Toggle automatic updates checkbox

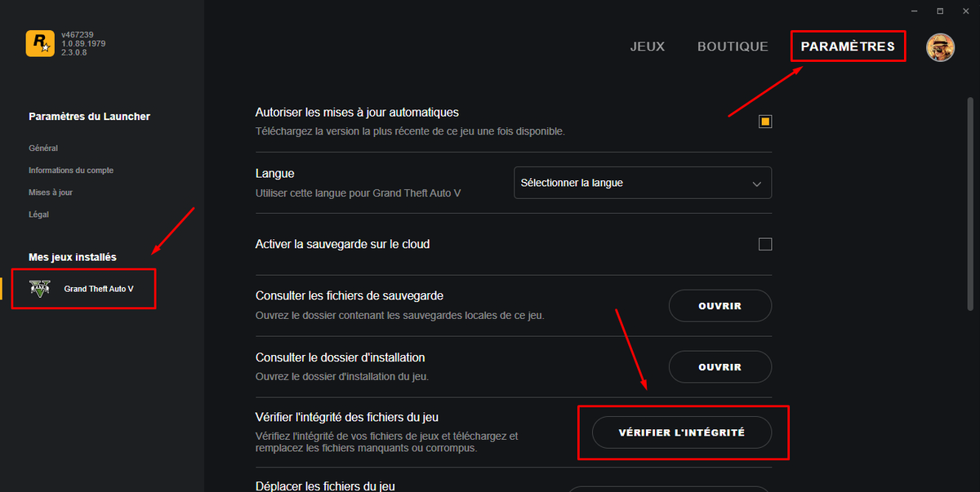click(765, 122)
